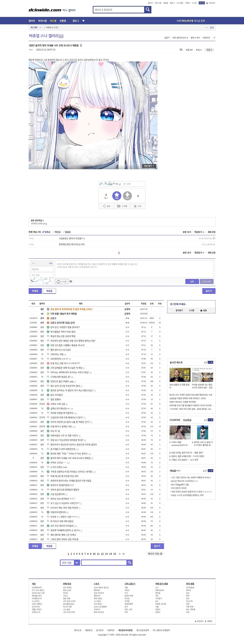Screen dimensions: 244x644
Task: Open 마이너갤 in the main navigation bar
Action: pos(43,21)
